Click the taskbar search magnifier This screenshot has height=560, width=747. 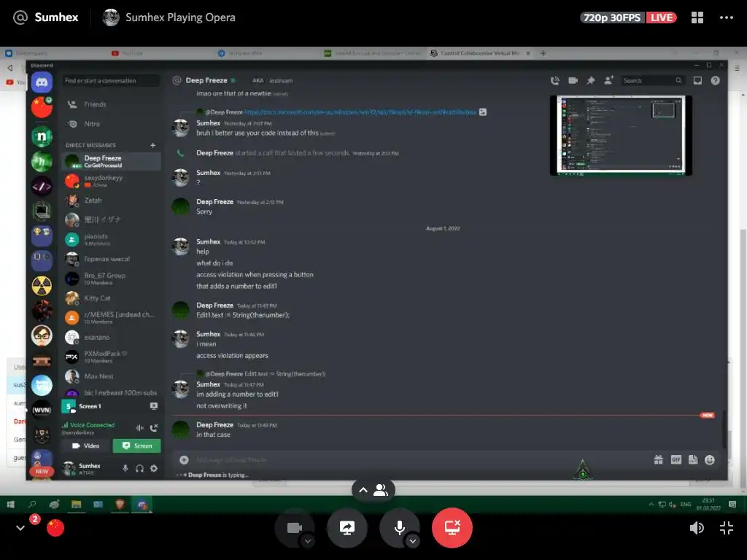click(x=32, y=505)
